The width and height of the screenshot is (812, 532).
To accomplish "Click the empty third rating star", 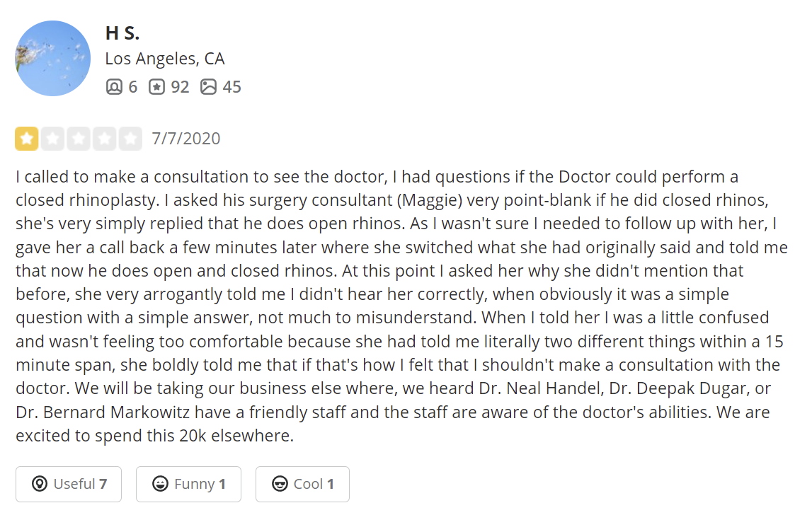I will [79, 139].
